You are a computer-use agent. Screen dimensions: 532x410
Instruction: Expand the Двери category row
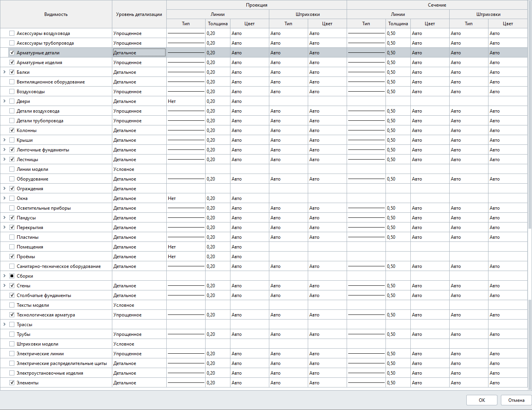[x=4, y=101]
